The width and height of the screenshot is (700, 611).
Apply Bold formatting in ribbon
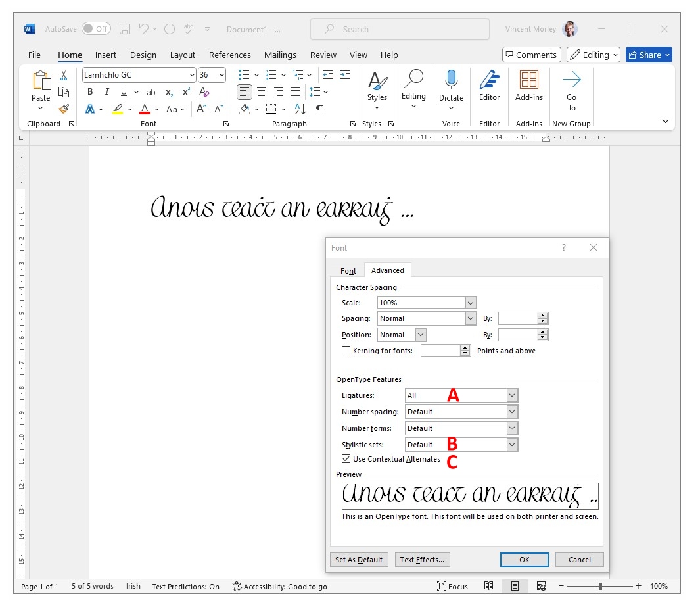(90, 92)
